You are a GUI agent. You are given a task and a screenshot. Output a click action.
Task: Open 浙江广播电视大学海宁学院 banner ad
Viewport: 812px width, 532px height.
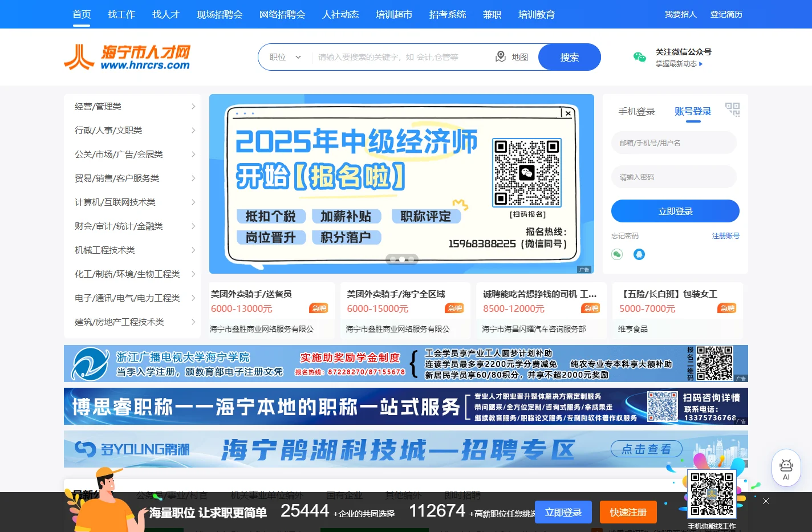pyautogui.click(x=406, y=363)
